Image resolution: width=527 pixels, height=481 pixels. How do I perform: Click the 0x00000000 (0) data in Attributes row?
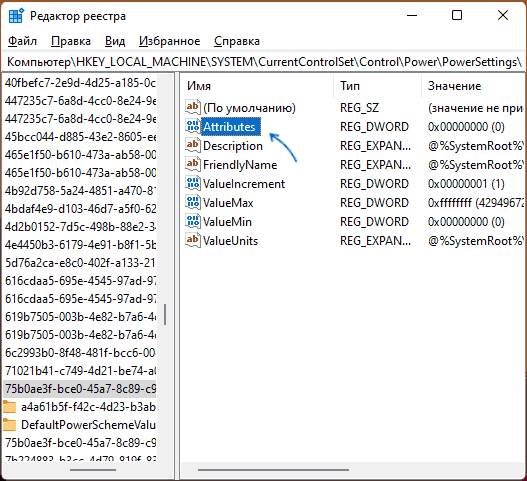click(x=466, y=127)
